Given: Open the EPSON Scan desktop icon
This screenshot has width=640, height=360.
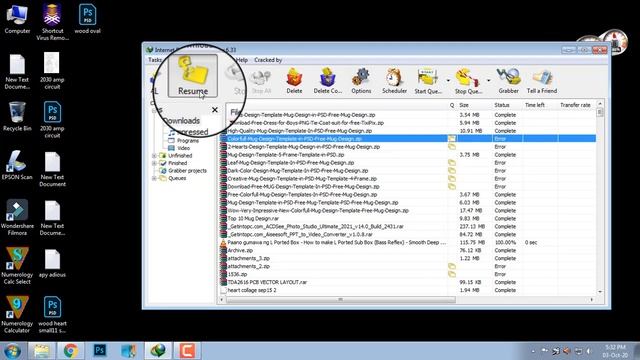Looking at the screenshot, I should coord(17,165).
